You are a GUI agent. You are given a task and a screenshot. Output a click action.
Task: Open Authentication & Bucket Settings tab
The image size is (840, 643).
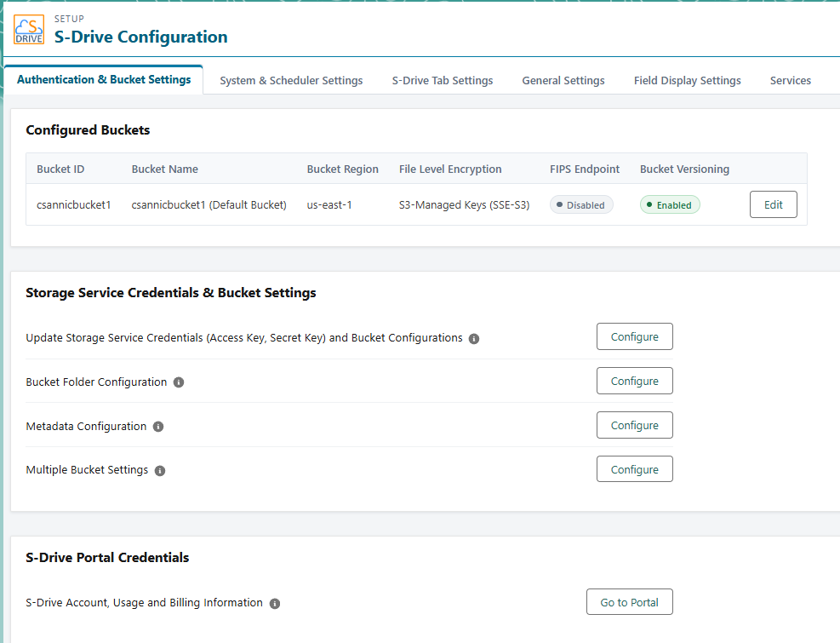pos(104,79)
